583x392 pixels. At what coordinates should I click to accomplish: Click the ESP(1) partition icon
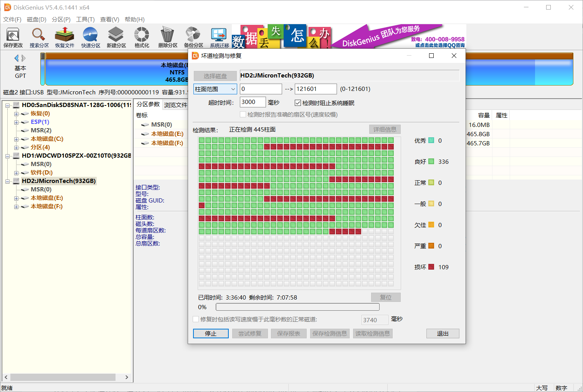pos(25,122)
